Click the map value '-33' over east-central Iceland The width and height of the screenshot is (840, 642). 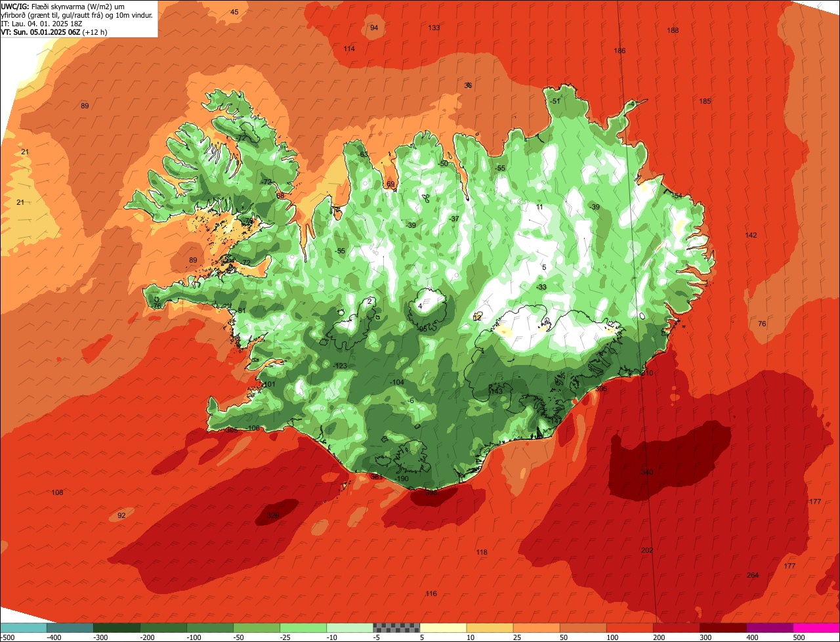541,288
